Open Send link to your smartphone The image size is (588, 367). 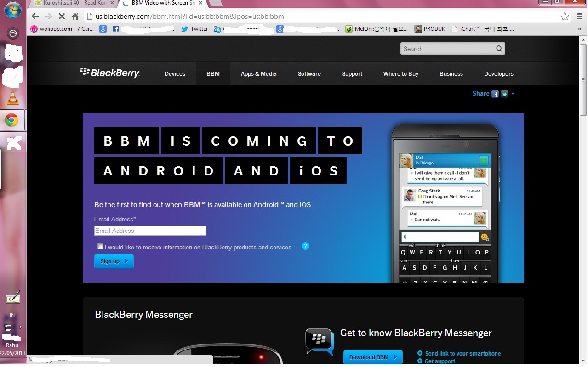tap(463, 353)
